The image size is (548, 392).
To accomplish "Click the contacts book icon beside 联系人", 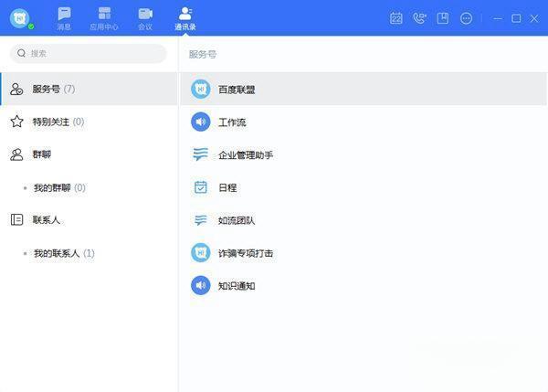I will click(x=16, y=219).
